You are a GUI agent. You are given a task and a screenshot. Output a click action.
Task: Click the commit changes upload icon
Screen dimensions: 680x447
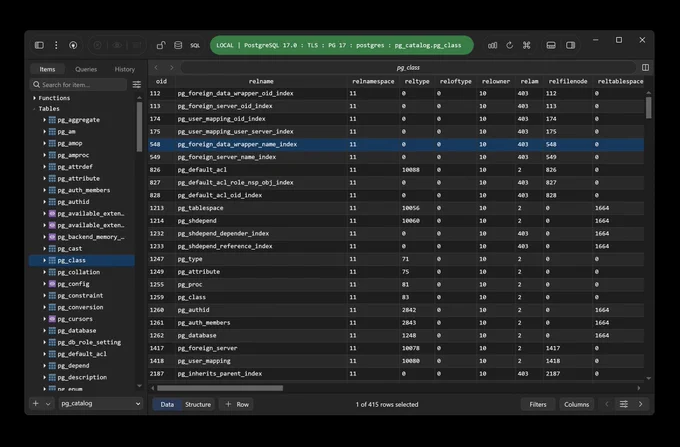tap(73, 45)
